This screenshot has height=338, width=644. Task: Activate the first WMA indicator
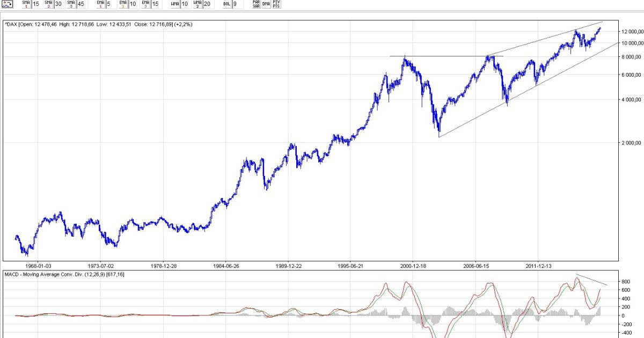point(175,4)
